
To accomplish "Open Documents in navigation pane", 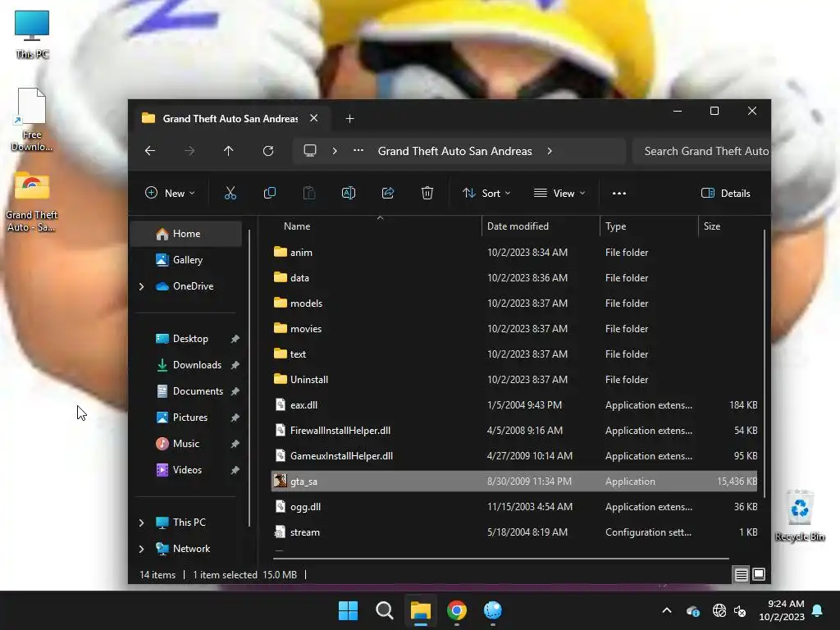I will coord(186,391).
